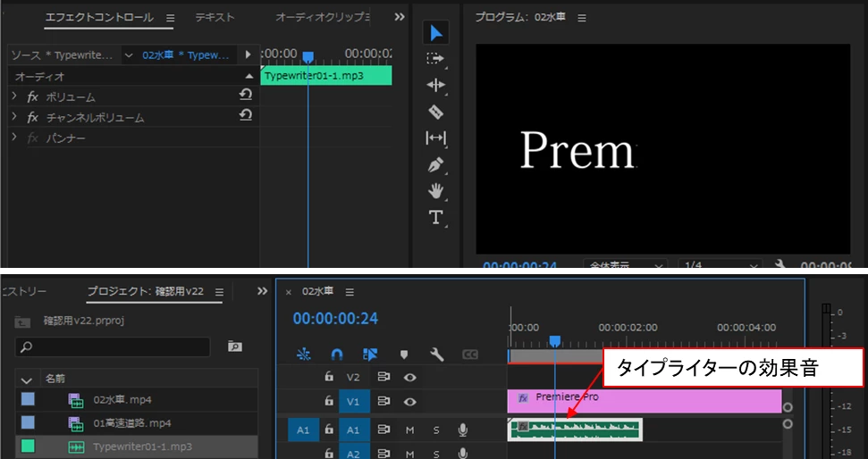The width and height of the screenshot is (868, 459).
Task: Show more tabs in project panel
Action: point(263,291)
